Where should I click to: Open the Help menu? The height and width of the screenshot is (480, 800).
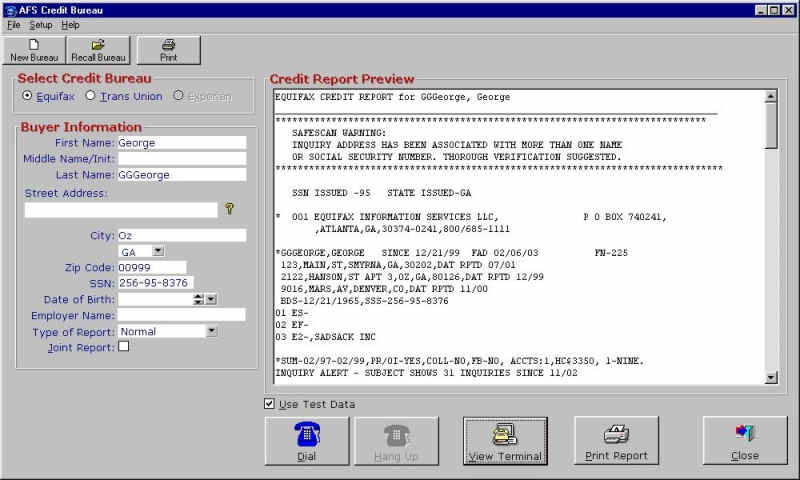coord(70,25)
